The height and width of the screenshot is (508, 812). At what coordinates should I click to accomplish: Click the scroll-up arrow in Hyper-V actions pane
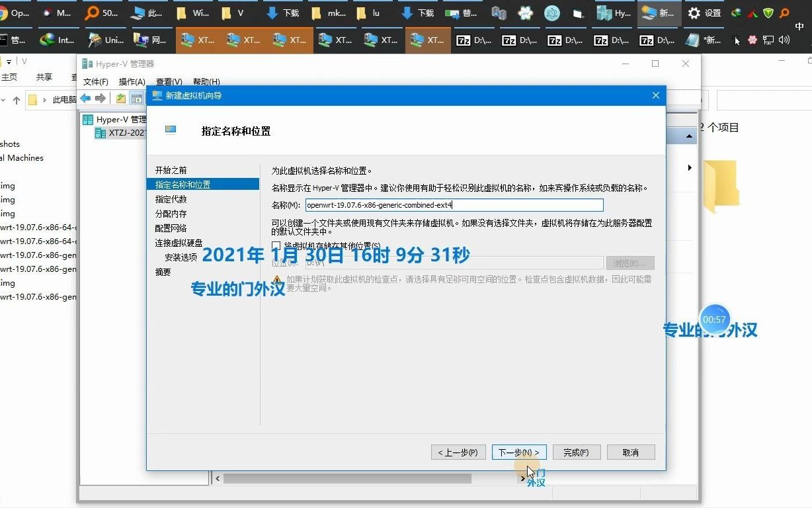(690, 136)
